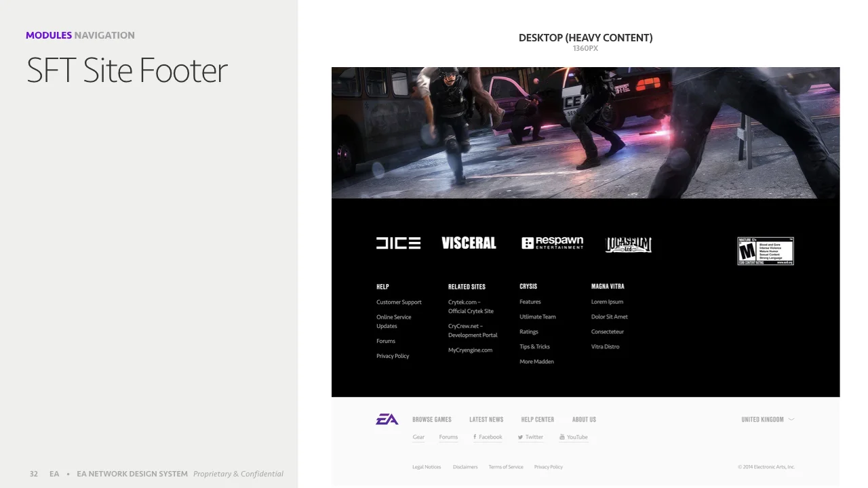Open the Help Center menu item

[x=538, y=420]
